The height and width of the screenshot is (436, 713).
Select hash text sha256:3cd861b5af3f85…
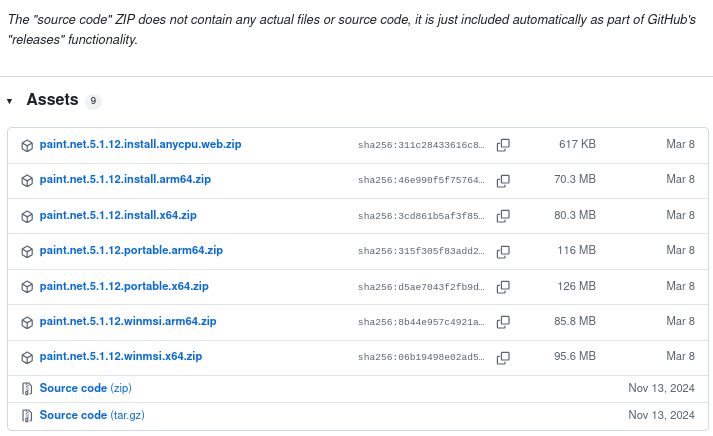[421, 216]
